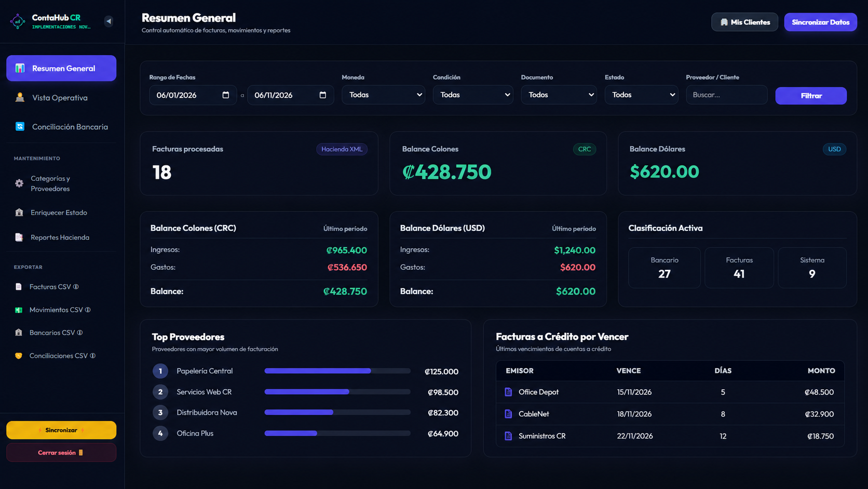Image resolution: width=868 pixels, height=489 pixels.
Task: Click the info icon next to Bancarios CSV
Action: pos(80,333)
